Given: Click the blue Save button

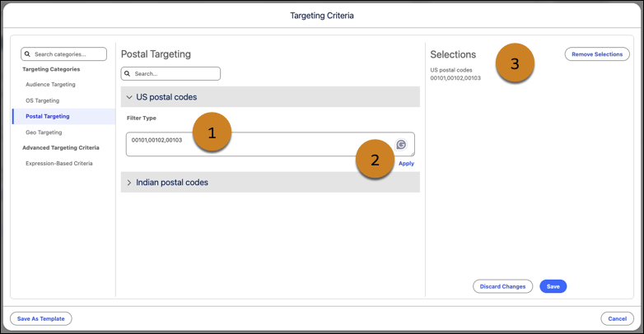Looking at the screenshot, I should pyautogui.click(x=553, y=286).
